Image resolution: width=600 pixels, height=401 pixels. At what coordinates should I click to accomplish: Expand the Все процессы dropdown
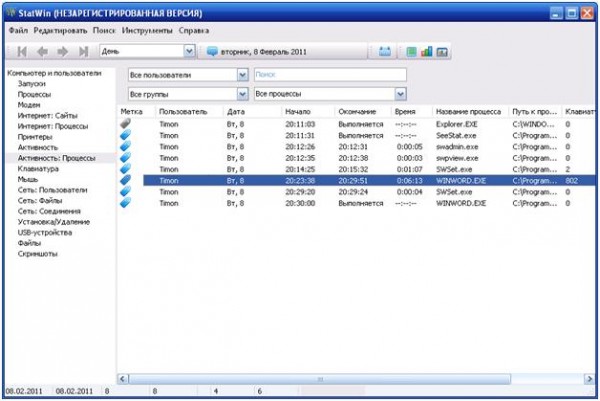400,94
